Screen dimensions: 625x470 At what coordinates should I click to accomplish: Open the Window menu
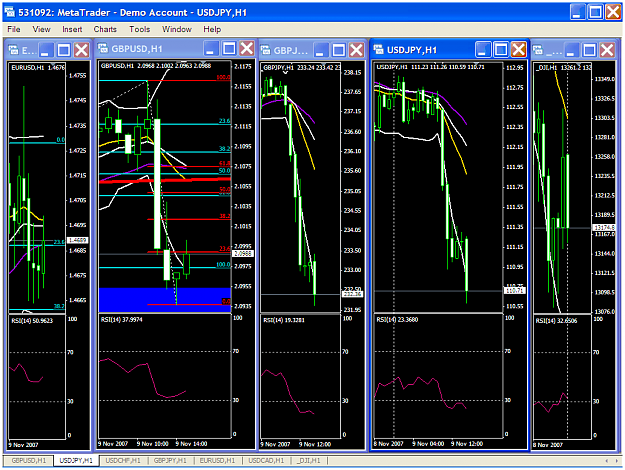[x=177, y=29]
